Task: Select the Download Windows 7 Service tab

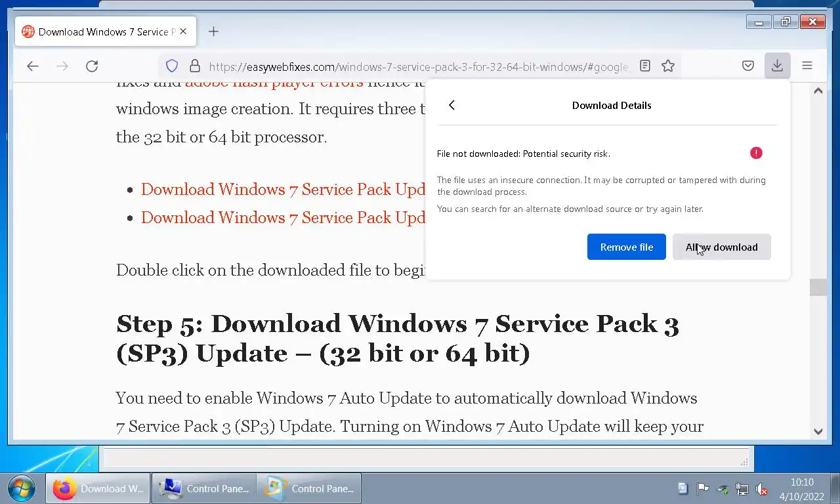Action: (106, 31)
